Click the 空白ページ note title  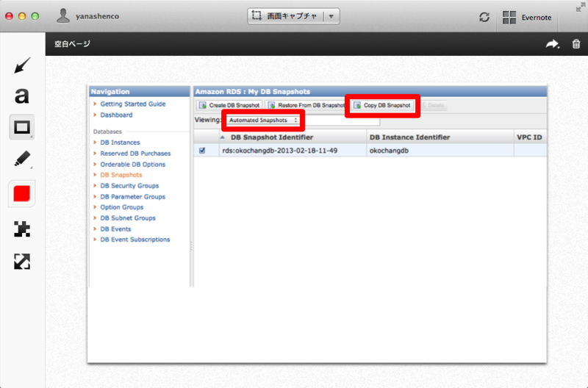tap(72, 44)
